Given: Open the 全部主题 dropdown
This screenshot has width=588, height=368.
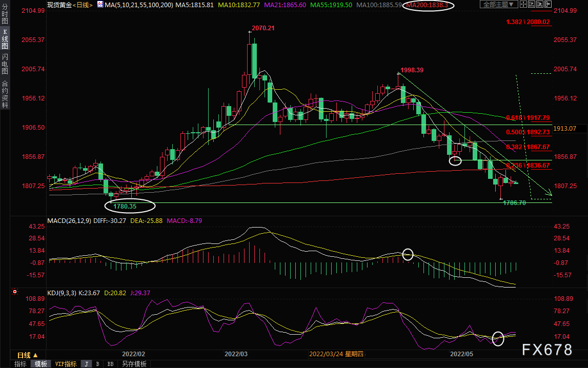Looking at the screenshot, I should point(499,4).
